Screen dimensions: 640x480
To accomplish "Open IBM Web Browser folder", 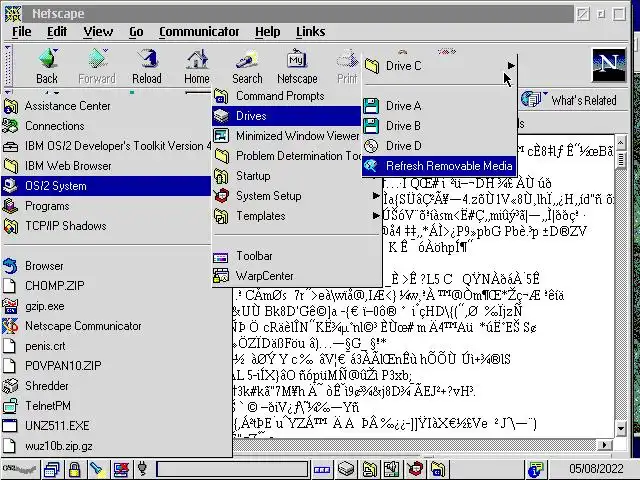I will pos(106,166).
